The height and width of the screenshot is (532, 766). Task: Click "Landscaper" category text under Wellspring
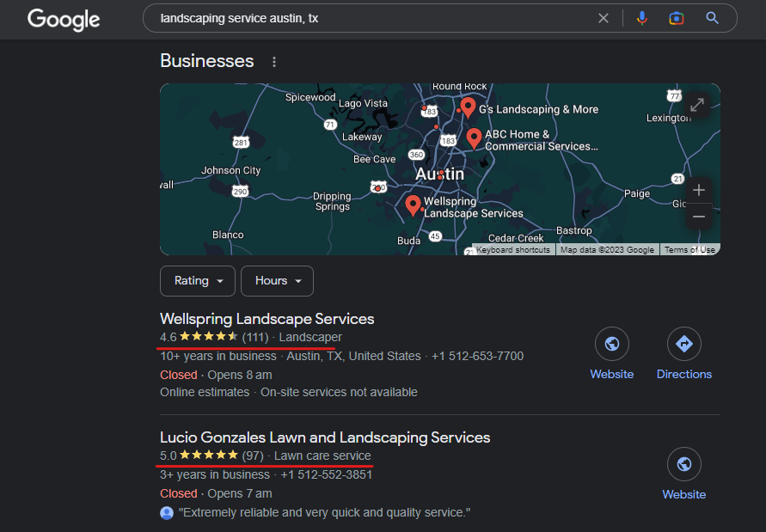[310, 337]
